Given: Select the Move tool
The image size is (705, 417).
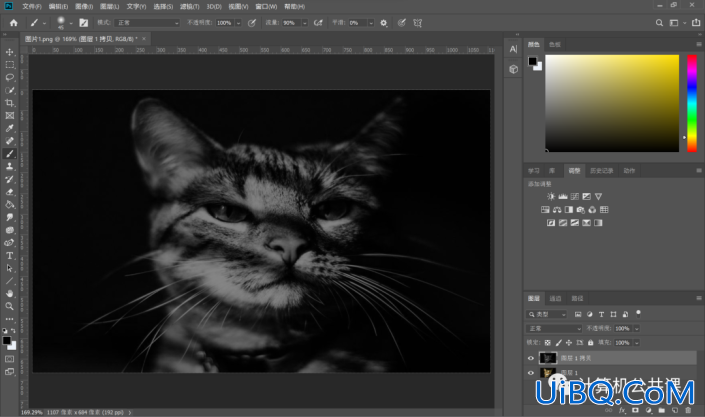Looking at the screenshot, I should (x=9, y=52).
